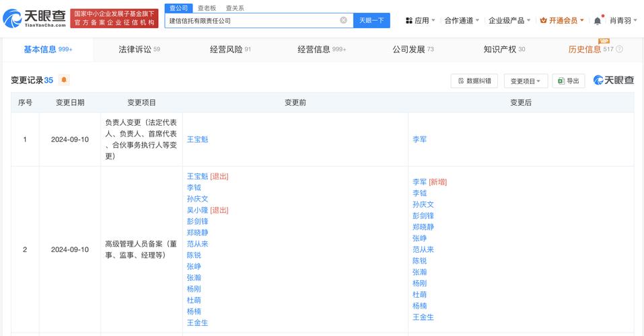Viewport: 644px width, 336px height.
Task: Open 郑晓静 link in 变更前 column
Action: [198, 233]
